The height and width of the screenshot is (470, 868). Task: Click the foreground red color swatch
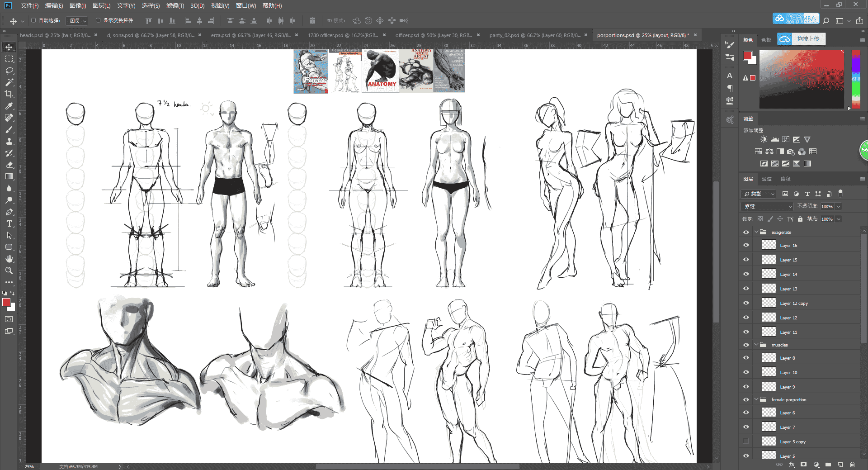click(x=747, y=56)
